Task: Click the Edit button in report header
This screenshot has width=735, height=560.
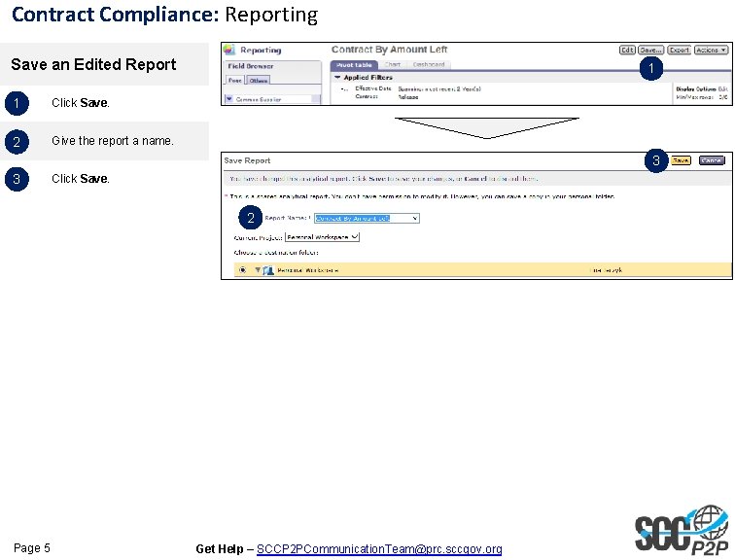Action: (627, 50)
